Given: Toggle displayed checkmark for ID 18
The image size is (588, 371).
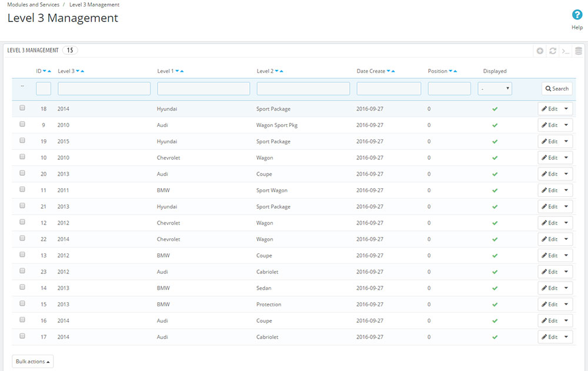Looking at the screenshot, I should click(495, 109).
